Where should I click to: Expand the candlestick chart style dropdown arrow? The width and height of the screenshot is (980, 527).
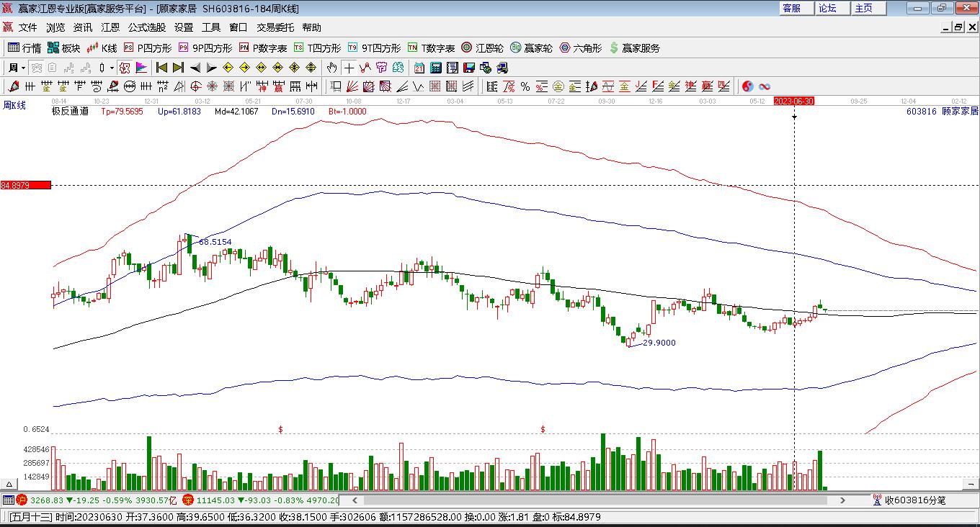[112, 68]
